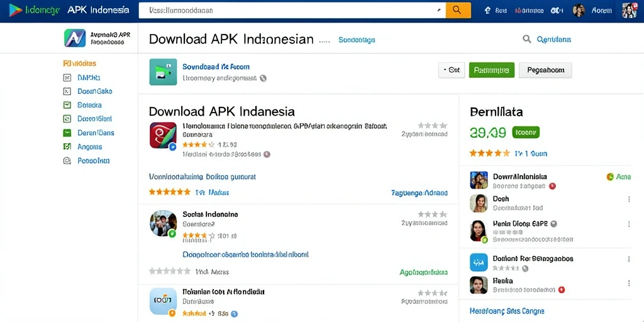The image size is (644, 322).
Task: Open the Herdioang Sriis Cangre link
Action: pos(507,311)
